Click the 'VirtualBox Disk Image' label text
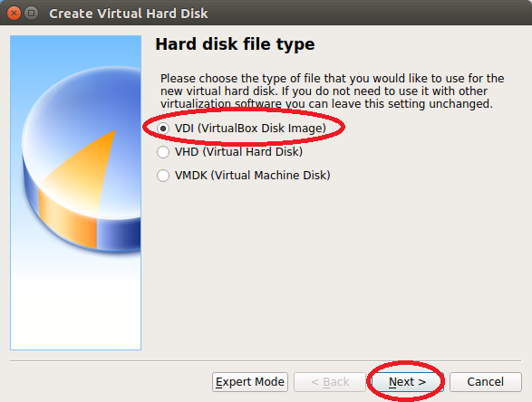This screenshot has height=402, width=532. pos(262,129)
